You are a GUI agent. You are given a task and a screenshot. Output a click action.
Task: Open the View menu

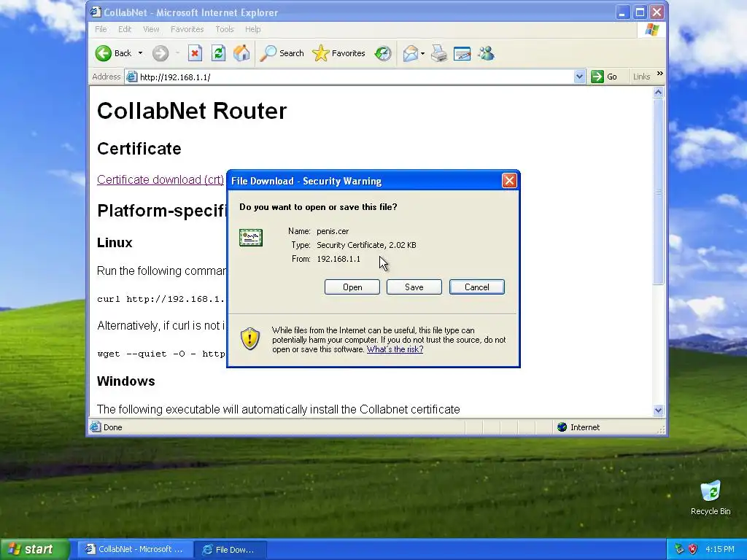click(151, 29)
